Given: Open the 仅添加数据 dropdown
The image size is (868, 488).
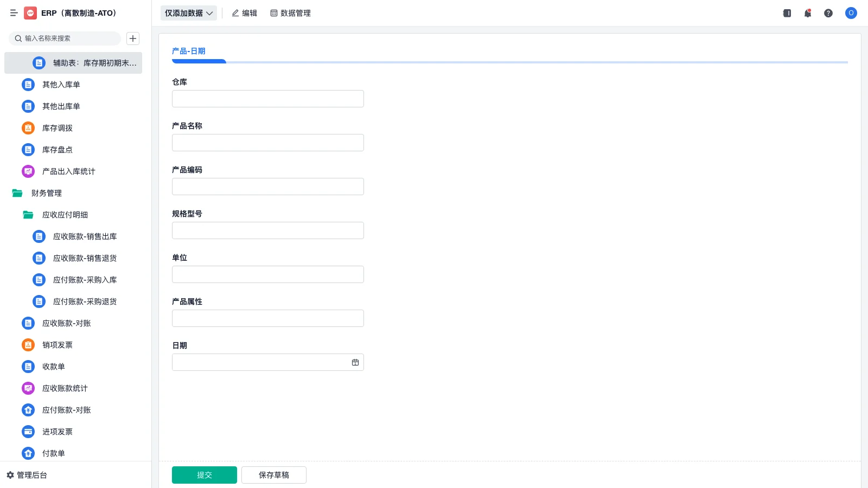Looking at the screenshot, I should point(188,13).
